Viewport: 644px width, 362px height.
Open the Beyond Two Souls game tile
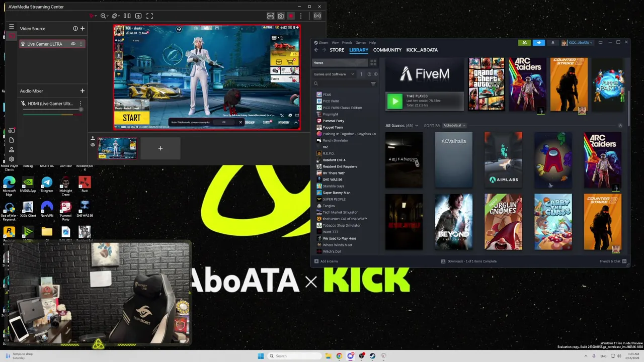click(453, 222)
